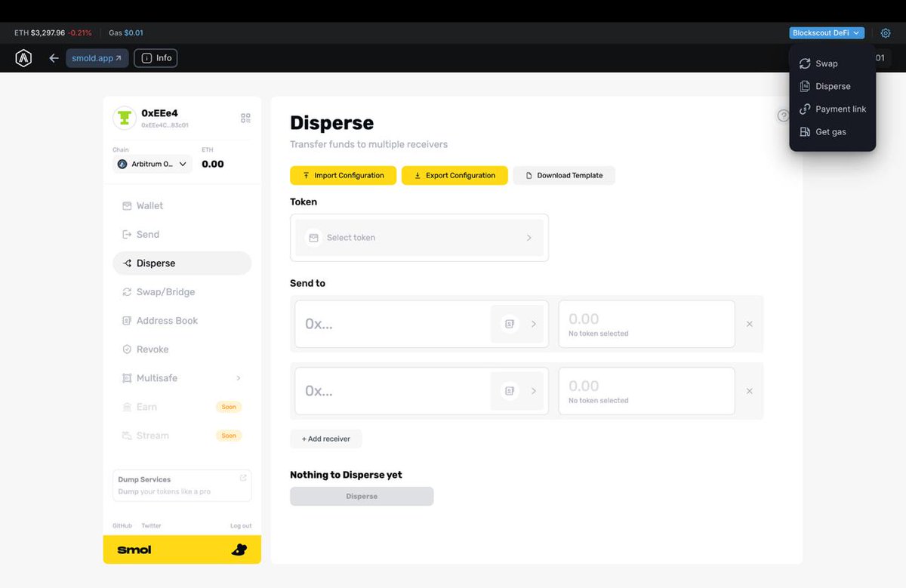Click the Import Configuration button
The width and height of the screenshot is (906, 588).
pos(343,175)
